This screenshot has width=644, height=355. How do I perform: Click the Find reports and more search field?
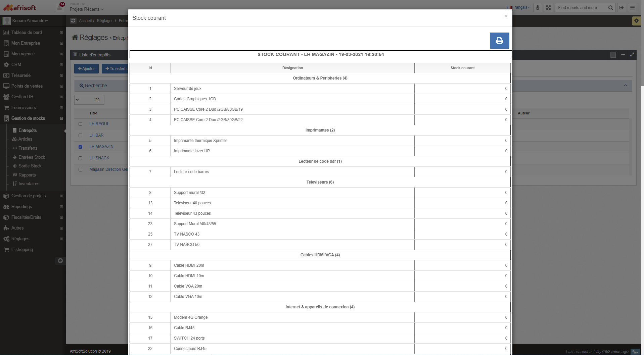click(582, 8)
